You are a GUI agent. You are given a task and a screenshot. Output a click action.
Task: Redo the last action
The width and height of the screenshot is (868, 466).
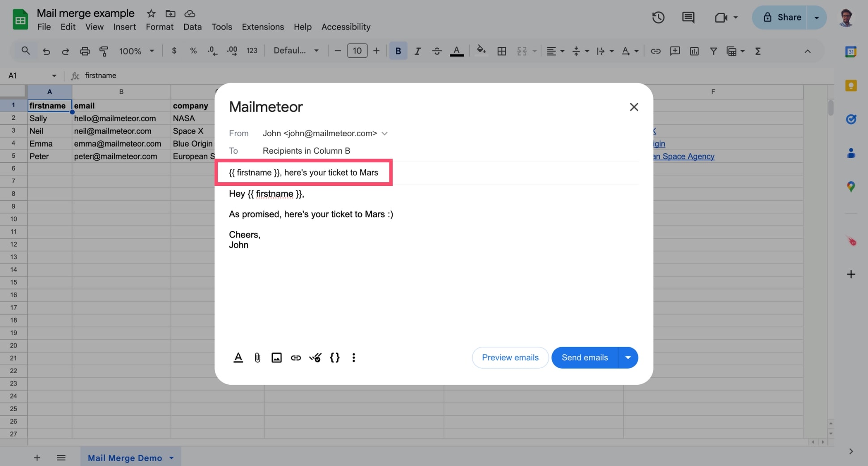pyautogui.click(x=65, y=51)
